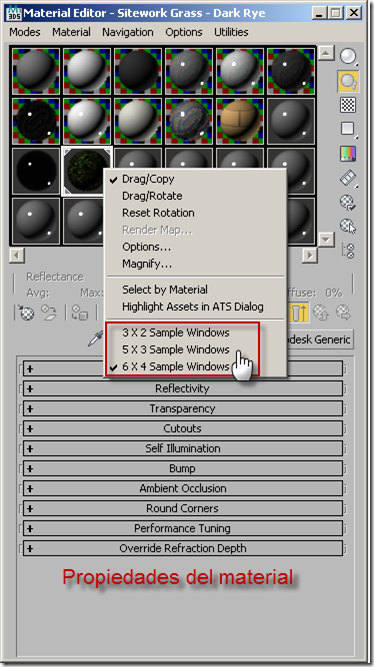Click the Make Preview film icon

click(348, 178)
